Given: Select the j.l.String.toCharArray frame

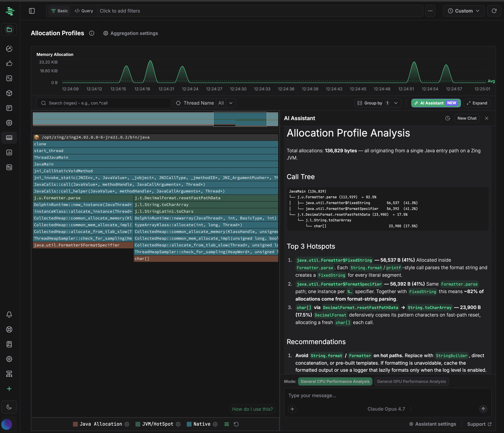Looking at the screenshot, I should 206,205.
